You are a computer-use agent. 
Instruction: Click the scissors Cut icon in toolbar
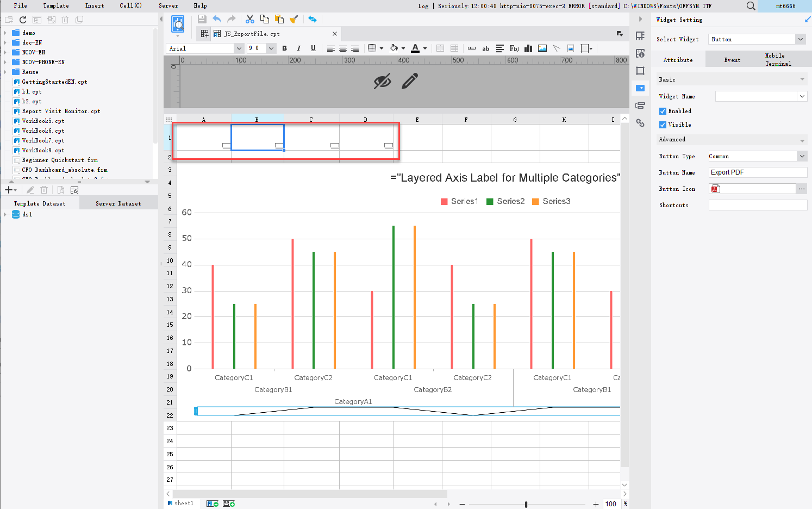tap(250, 19)
